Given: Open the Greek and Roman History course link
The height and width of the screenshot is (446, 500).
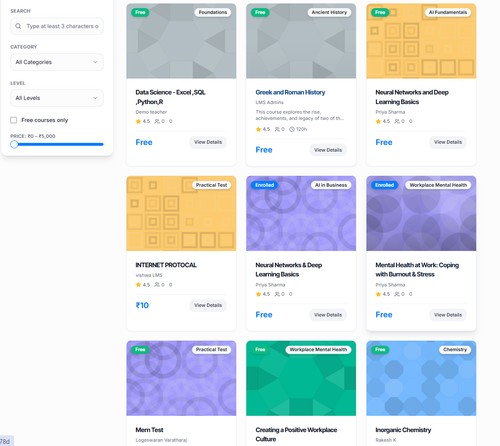Looking at the screenshot, I should click(290, 92).
